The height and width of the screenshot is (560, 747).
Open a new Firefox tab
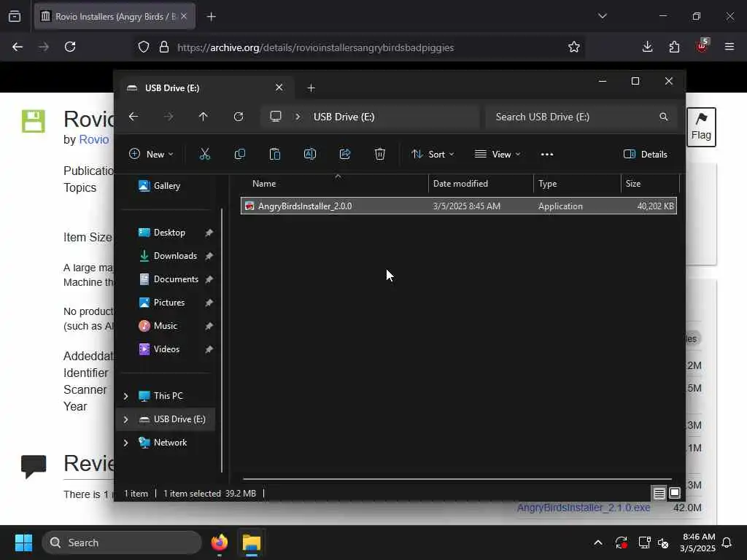(211, 17)
